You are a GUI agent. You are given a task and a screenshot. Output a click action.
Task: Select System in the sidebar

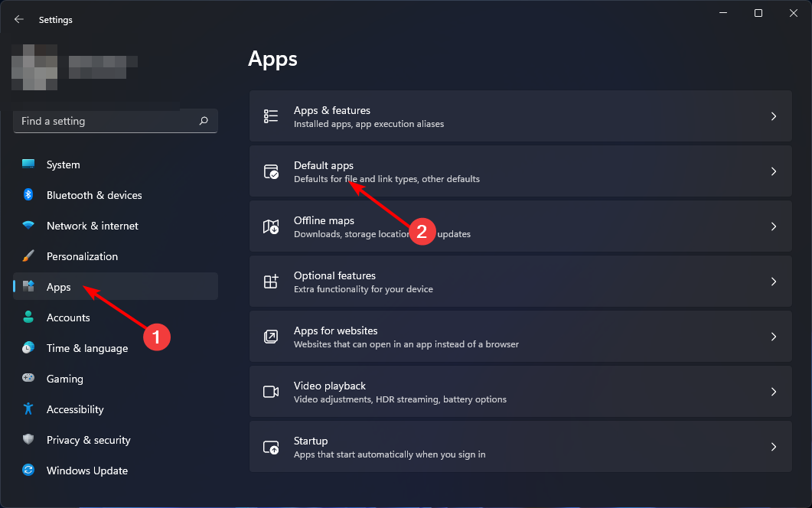(x=63, y=164)
